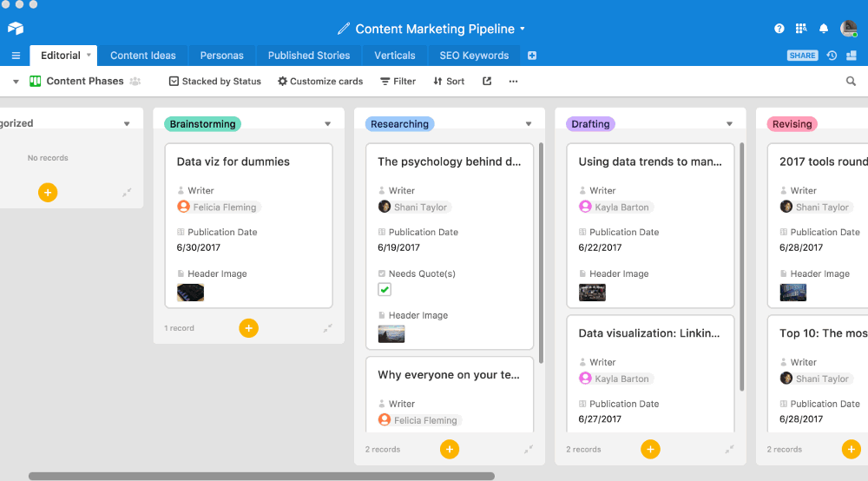Open uncategorized stack dropdown arrow
Viewport: 868px width, 481px height.
[x=127, y=124]
